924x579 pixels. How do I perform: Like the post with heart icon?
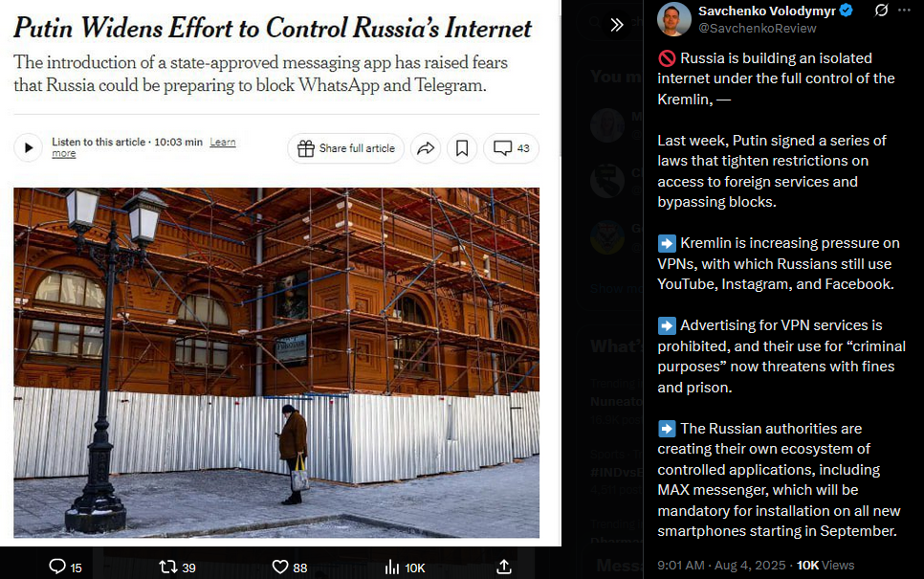click(x=280, y=567)
